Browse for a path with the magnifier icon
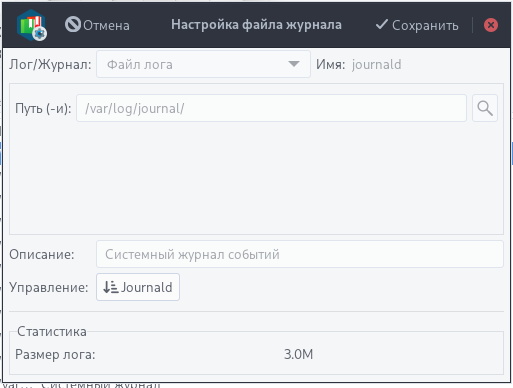This screenshot has width=513, height=388. (485, 108)
